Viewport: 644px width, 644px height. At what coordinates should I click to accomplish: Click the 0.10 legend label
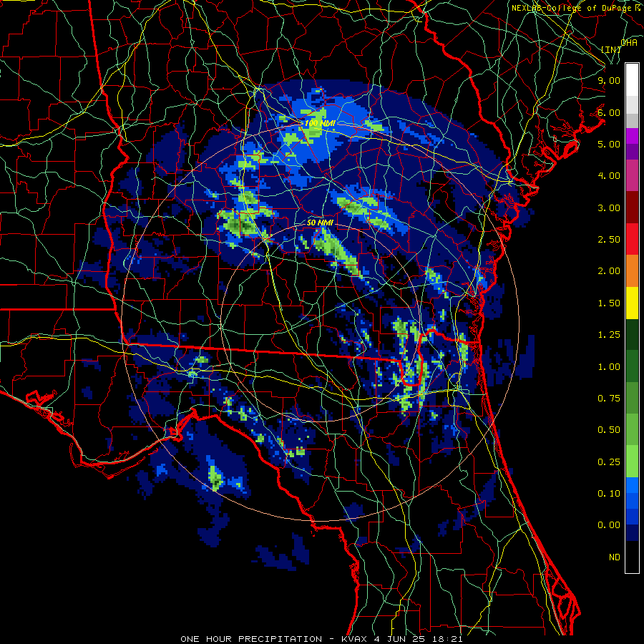[x=609, y=494]
